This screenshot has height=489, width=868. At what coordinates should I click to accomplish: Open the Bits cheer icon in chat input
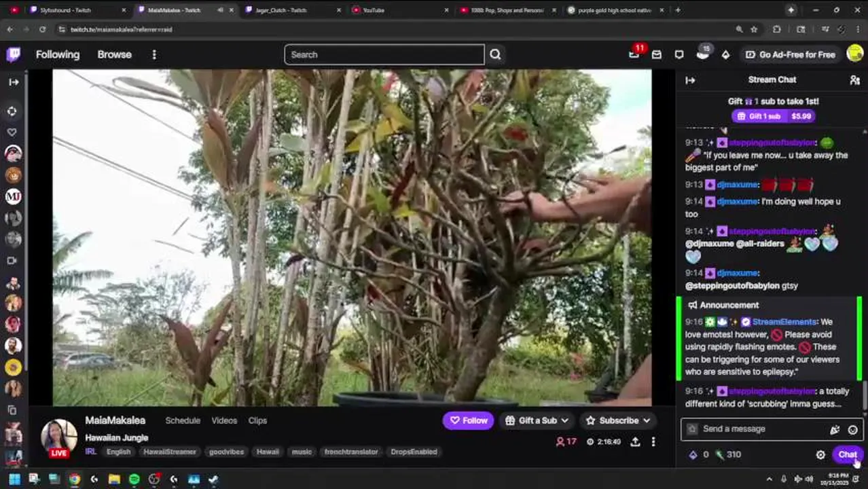point(835,429)
